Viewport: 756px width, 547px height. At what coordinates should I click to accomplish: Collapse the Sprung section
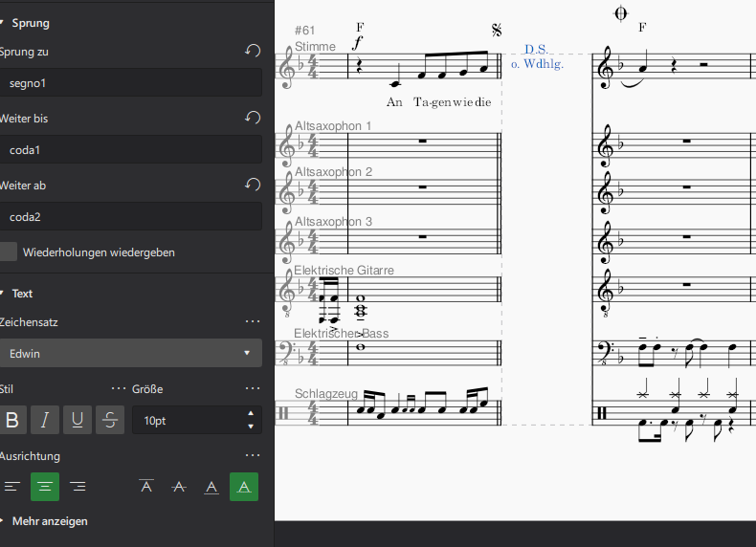click(3, 23)
